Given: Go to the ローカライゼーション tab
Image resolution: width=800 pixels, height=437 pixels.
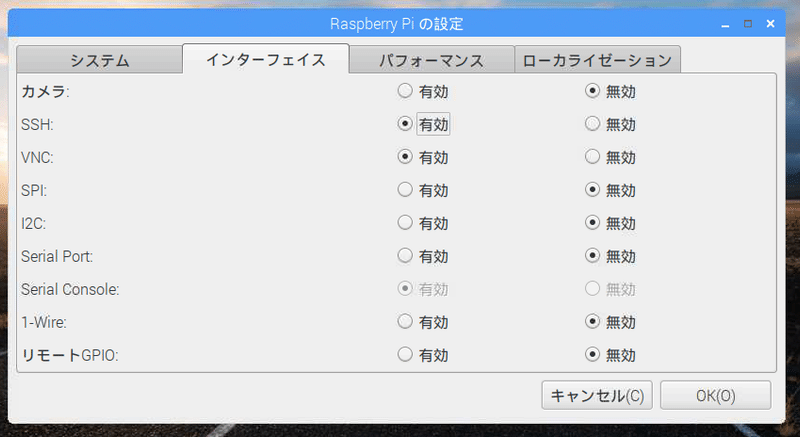Looking at the screenshot, I should point(597,60).
